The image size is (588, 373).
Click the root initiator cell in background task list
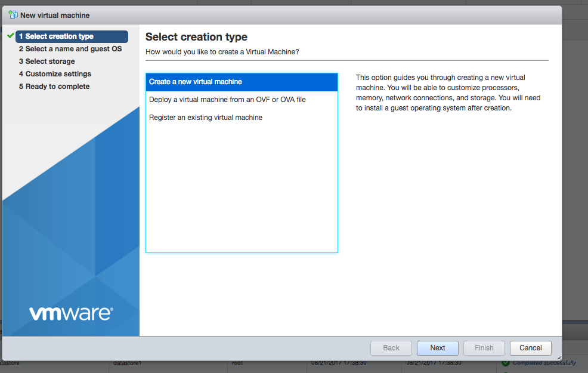pos(237,363)
